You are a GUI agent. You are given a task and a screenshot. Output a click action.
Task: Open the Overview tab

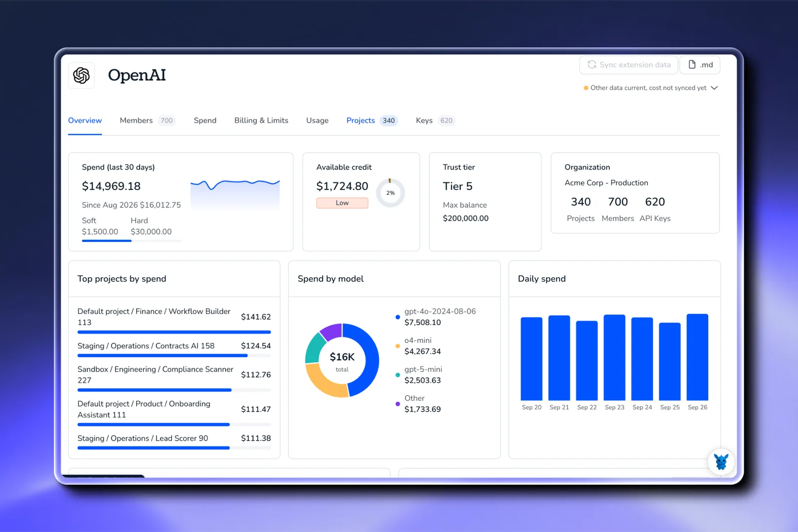(85, 121)
